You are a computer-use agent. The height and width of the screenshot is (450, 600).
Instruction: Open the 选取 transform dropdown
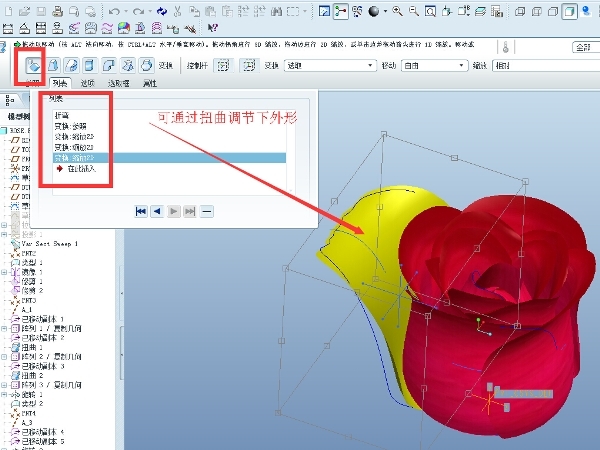pos(329,66)
